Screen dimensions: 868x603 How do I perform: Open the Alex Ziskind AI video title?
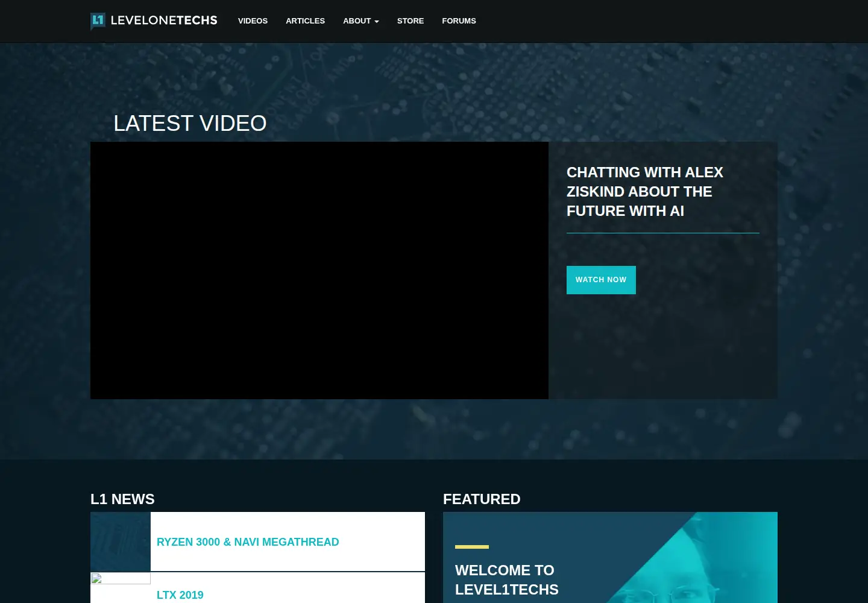(645, 192)
